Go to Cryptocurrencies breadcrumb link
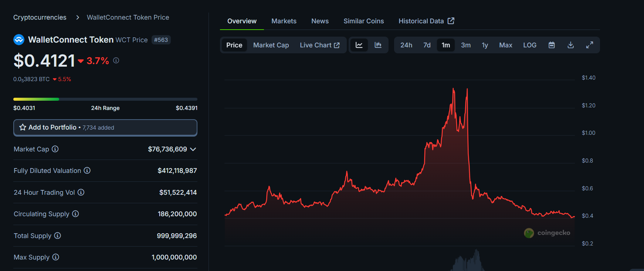Image resolution: width=644 pixels, height=271 pixels. [x=40, y=17]
